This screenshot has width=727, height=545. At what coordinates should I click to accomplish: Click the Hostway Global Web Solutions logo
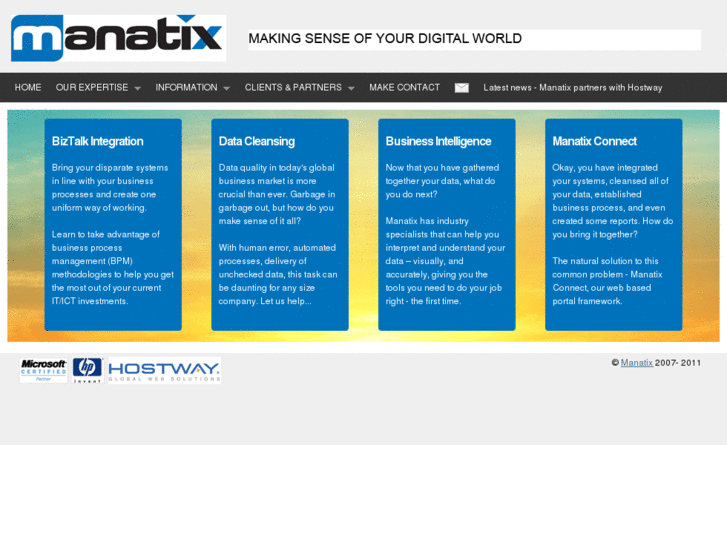pos(164,370)
